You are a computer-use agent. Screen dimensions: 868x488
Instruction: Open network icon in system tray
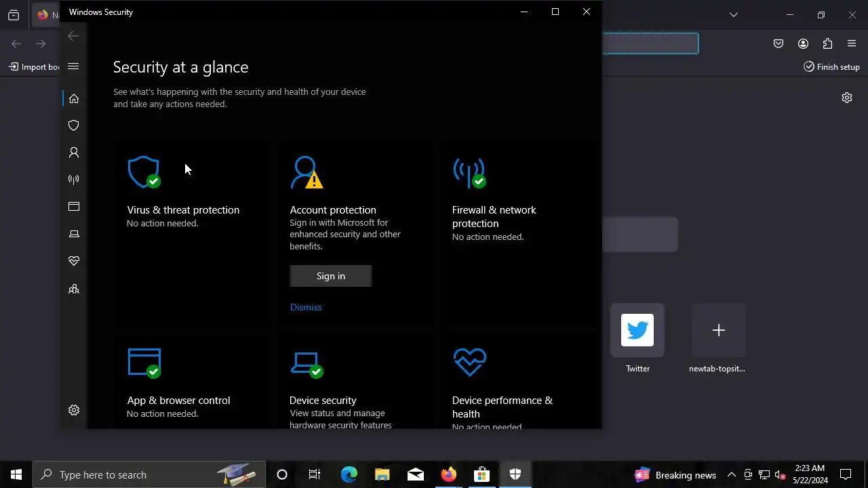click(x=764, y=474)
